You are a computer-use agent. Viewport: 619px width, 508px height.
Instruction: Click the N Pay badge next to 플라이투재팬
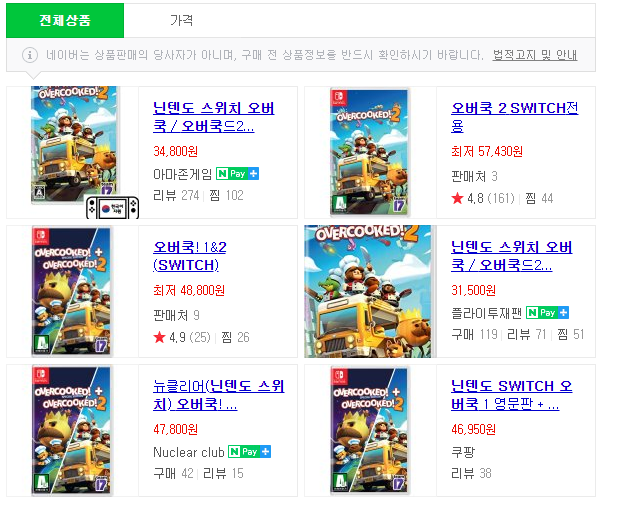coord(547,313)
